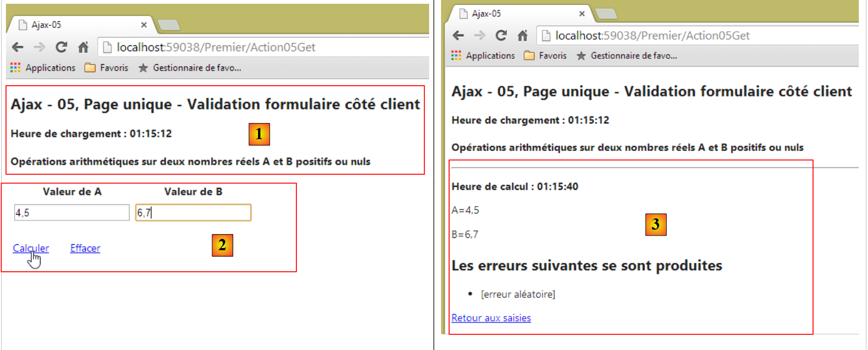Open Favoris folder in left bookmarks bar
Screen dimensions: 868x350
click(106, 68)
